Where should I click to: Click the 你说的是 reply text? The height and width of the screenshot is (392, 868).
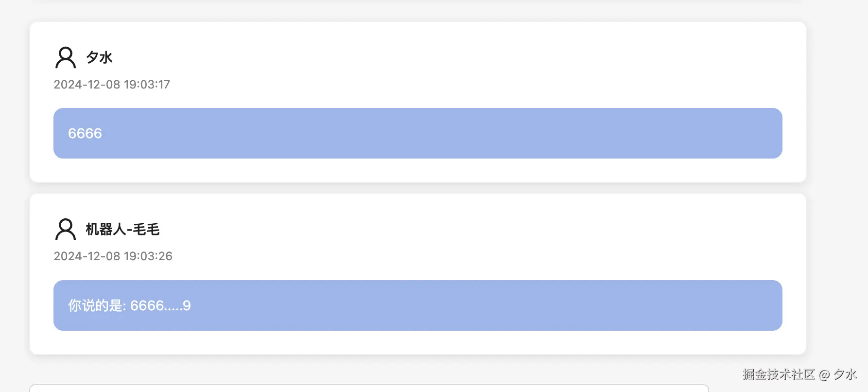[96, 305]
